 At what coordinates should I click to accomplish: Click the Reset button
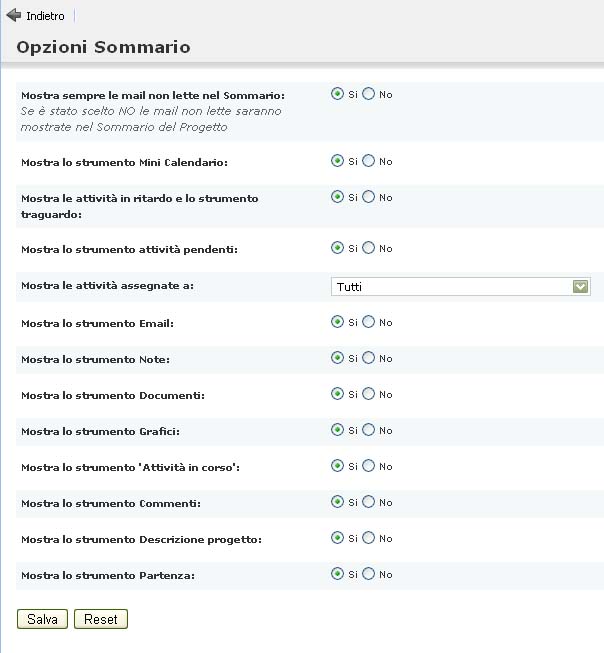point(100,619)
